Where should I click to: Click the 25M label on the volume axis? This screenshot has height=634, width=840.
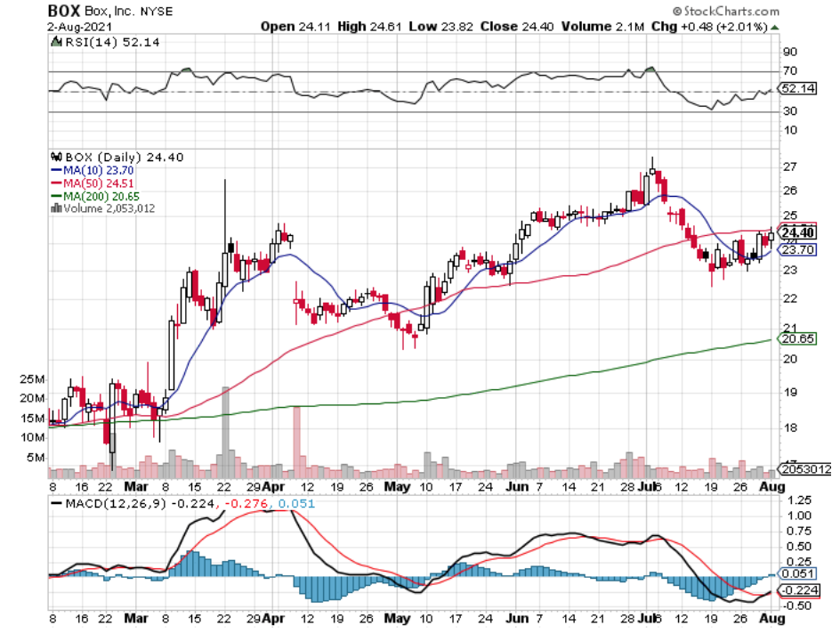(32, 379)
